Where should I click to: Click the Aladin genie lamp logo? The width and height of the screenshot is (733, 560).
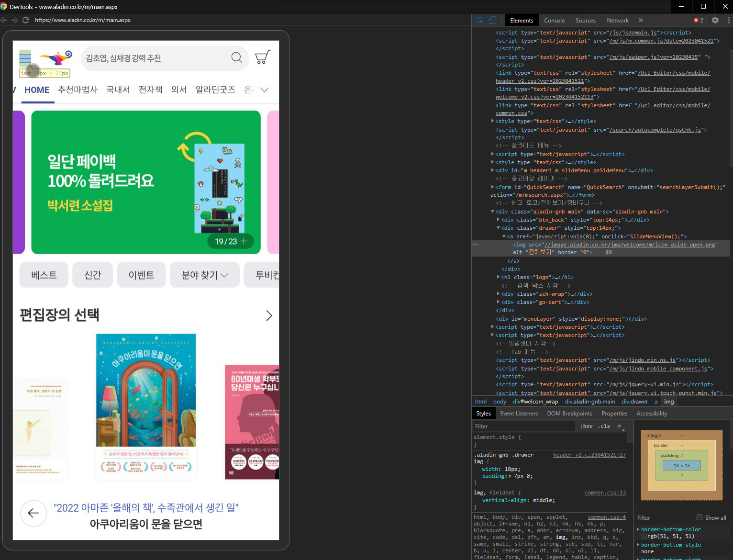coord(56,58)
